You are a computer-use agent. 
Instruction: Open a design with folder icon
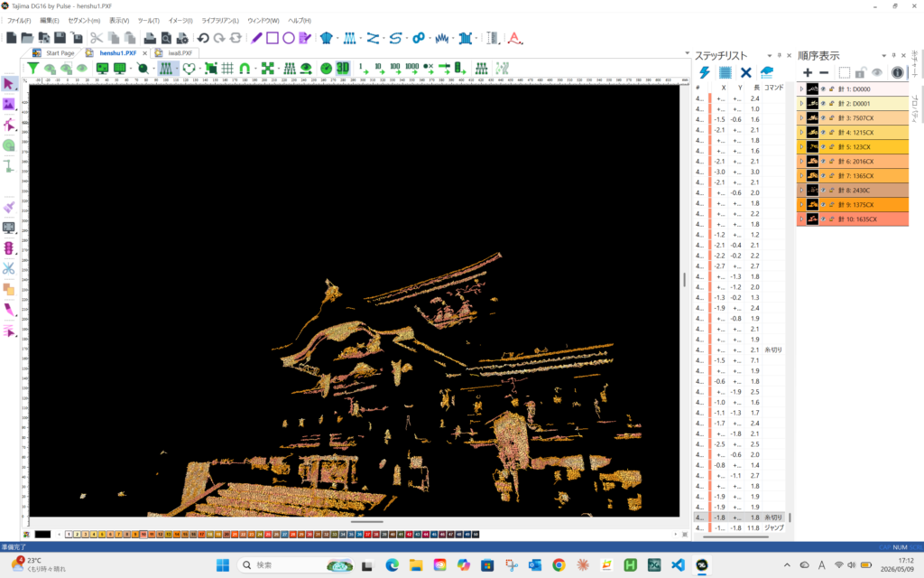tap(27, 38)
